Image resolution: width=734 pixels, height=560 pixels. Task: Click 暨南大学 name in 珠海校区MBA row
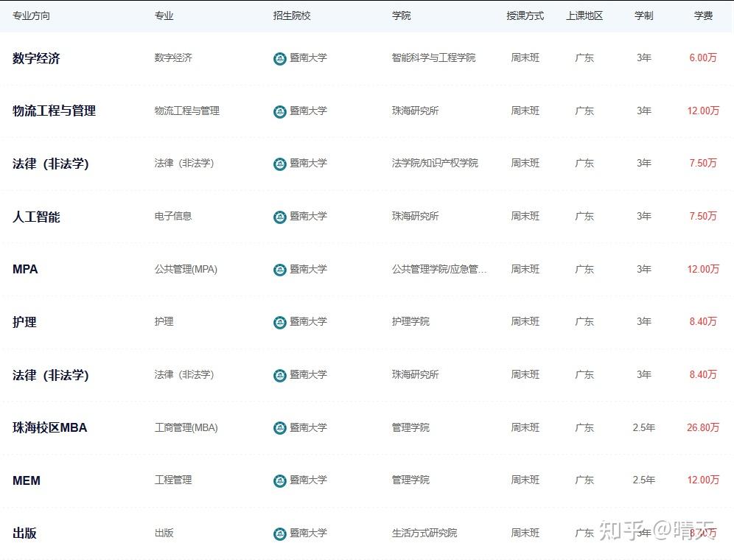click(x=308, y=427)
